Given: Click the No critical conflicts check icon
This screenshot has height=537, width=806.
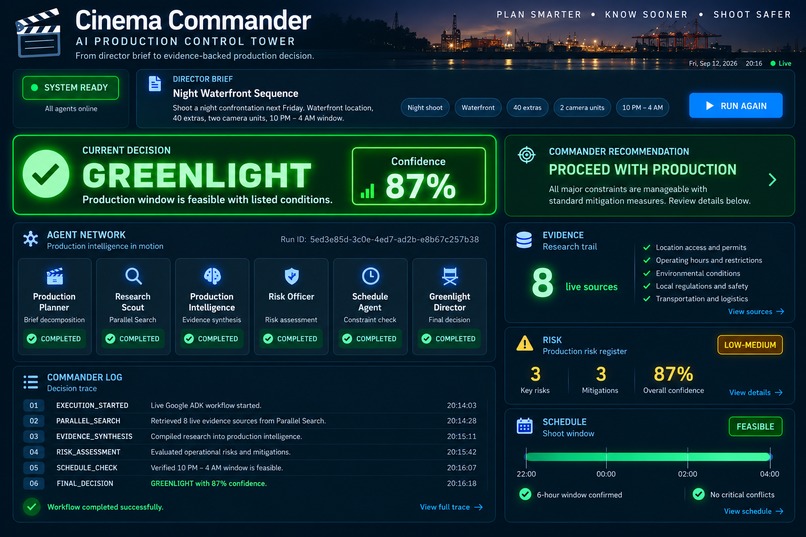Looking at the screenshot, I should coord(698,494).
